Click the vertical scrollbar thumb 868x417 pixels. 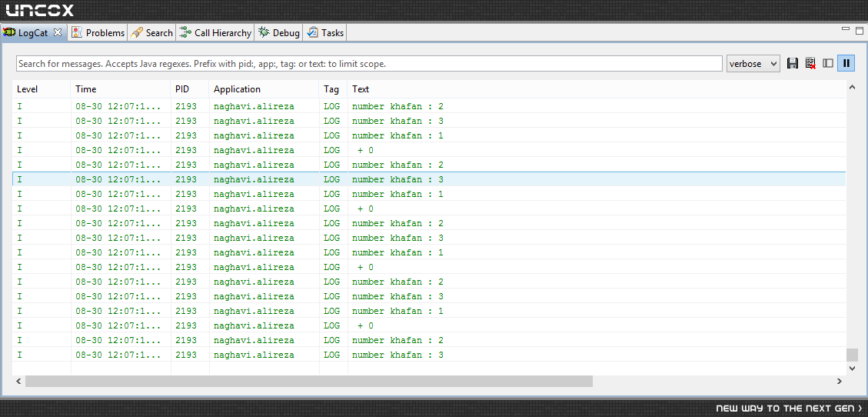(852, 355)
